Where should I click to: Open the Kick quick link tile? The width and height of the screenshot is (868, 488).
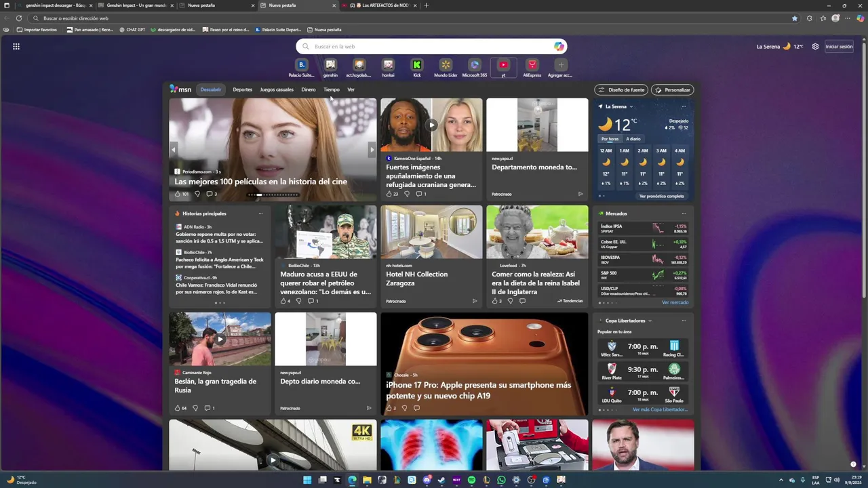[417, 68]
